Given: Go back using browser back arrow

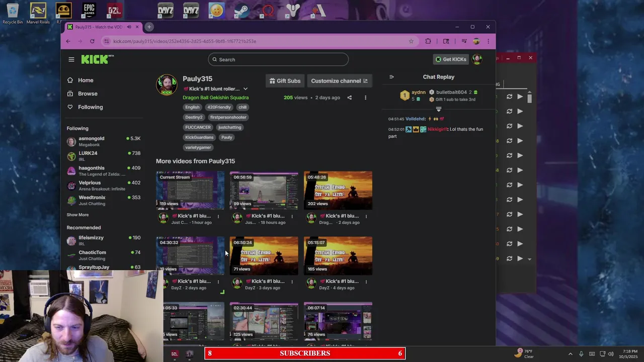Looking at the screenshot, I should [x=68, y=41].
